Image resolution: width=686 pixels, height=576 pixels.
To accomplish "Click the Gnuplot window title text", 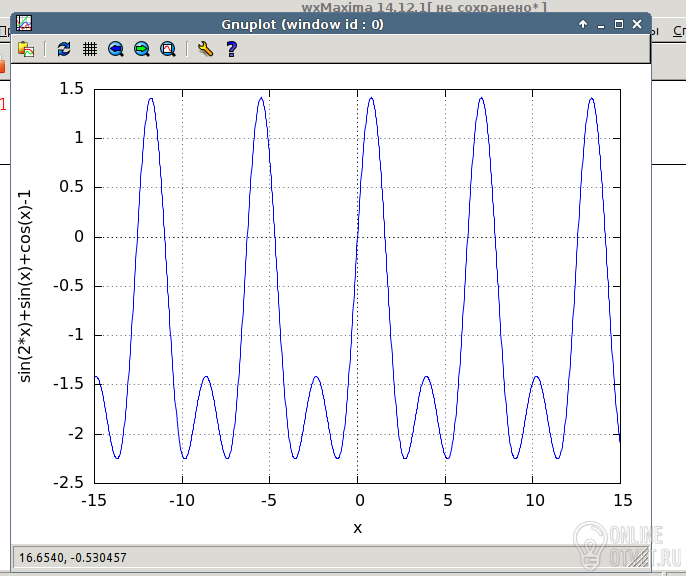I will [x=302, y=24].
